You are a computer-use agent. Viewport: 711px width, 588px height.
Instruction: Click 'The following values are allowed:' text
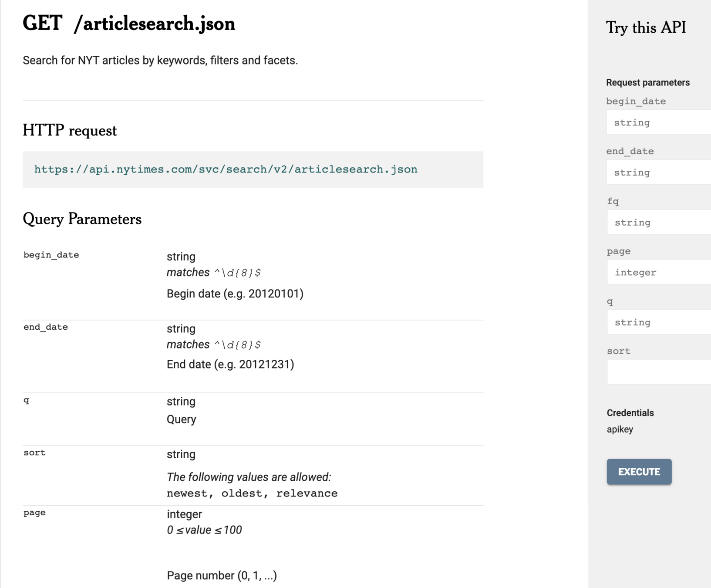[x=249, y=477]
